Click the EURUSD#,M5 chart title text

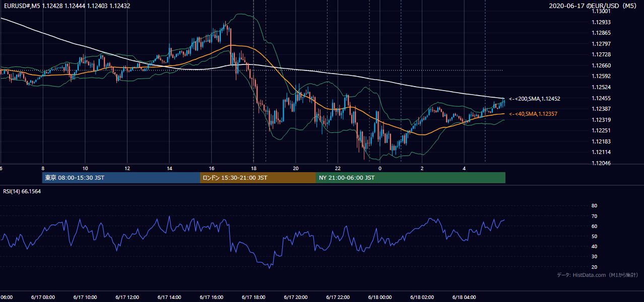[x=67, y=6]
